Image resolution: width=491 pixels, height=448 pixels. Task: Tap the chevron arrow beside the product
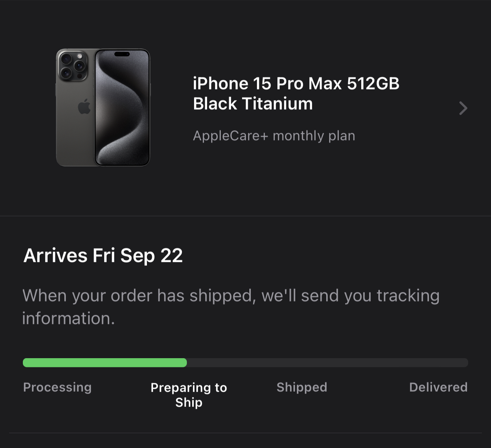[x=463, y=108]
